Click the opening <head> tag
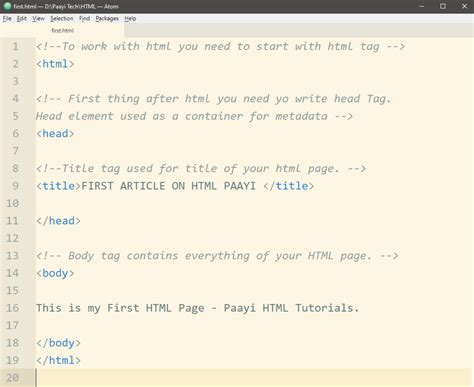This screenshot has height=387, width=474. click(x=55, y=133)
